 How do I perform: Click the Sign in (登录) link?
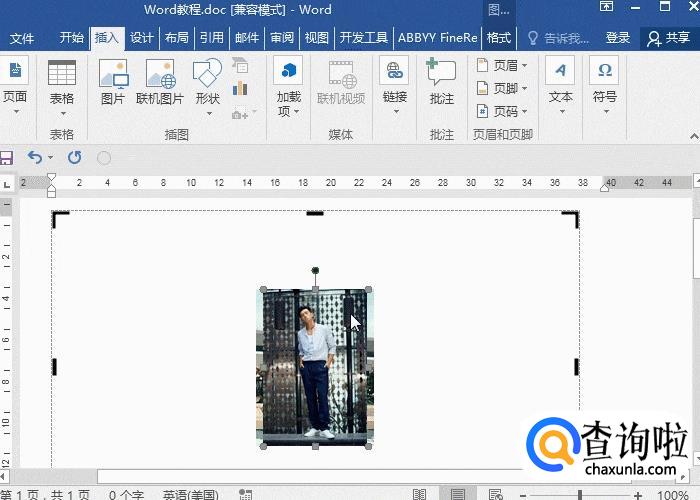tap(617, 38)
